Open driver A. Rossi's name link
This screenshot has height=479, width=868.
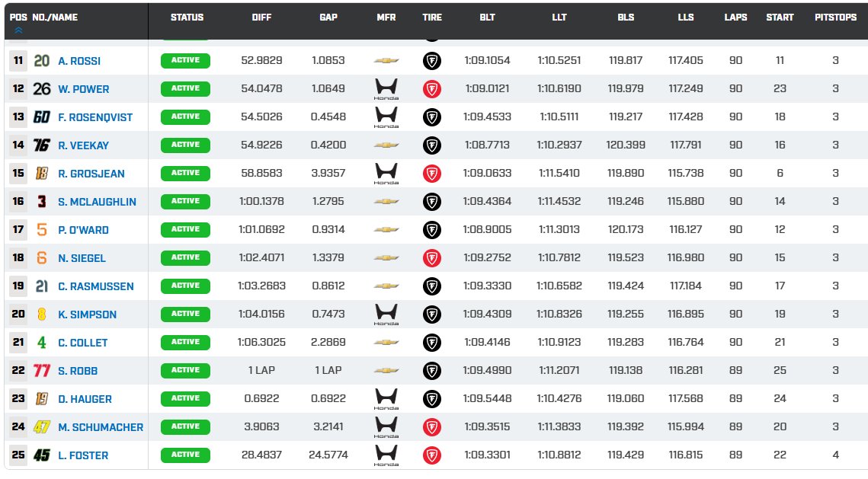pos(79,61)
